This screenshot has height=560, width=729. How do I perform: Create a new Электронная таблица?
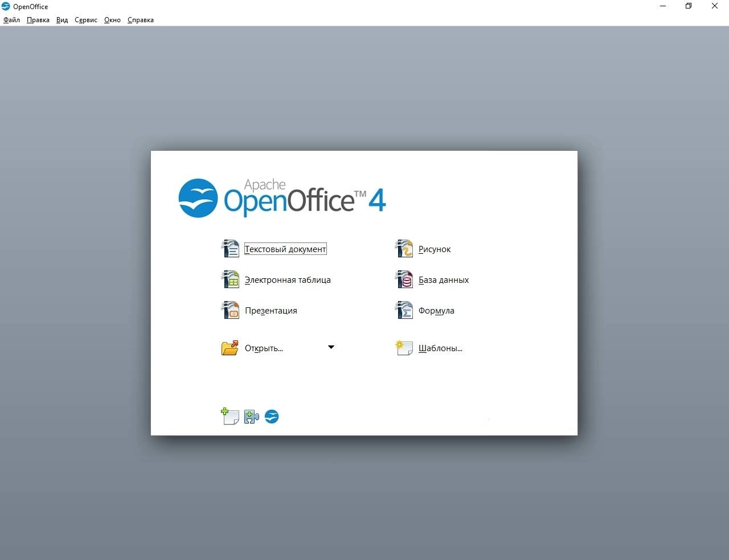pos(288,280)
